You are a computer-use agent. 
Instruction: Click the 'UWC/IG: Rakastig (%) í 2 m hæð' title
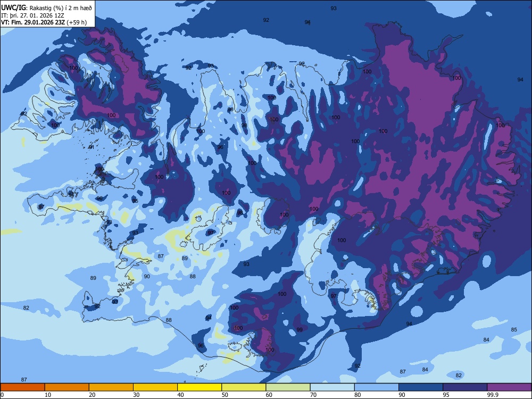(x=46, y=8)
